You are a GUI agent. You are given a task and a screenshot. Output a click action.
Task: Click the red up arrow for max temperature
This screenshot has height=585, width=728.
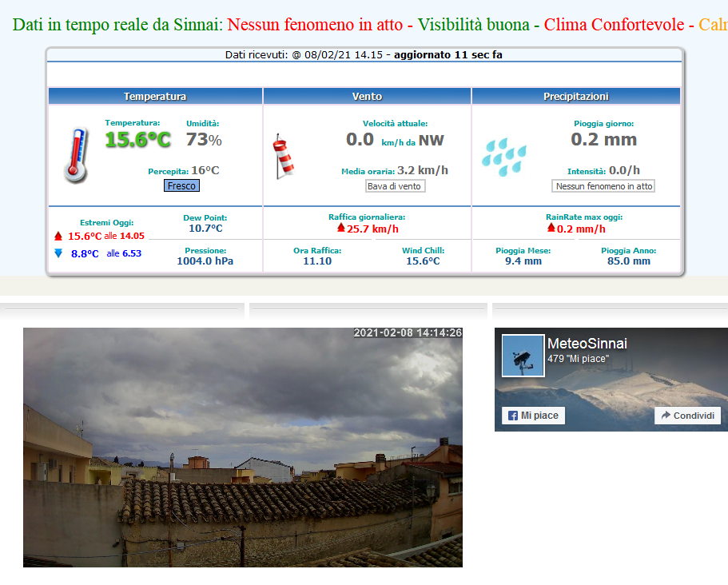(58, 237)
